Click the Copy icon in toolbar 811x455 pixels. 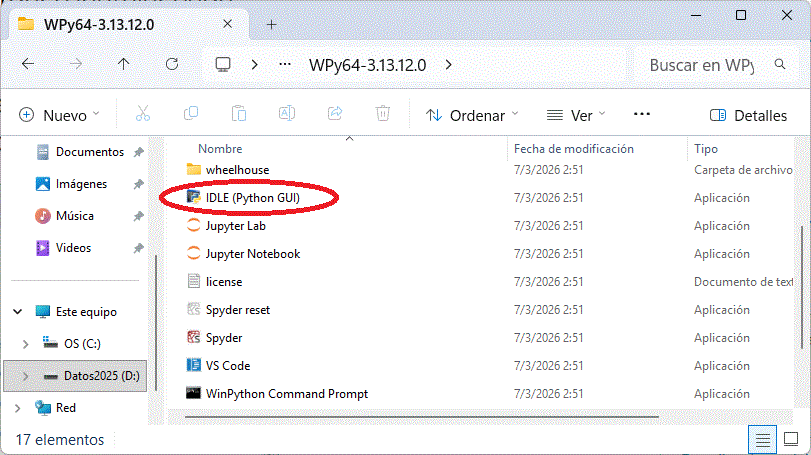pyautogui.click(x=191, y=114)
